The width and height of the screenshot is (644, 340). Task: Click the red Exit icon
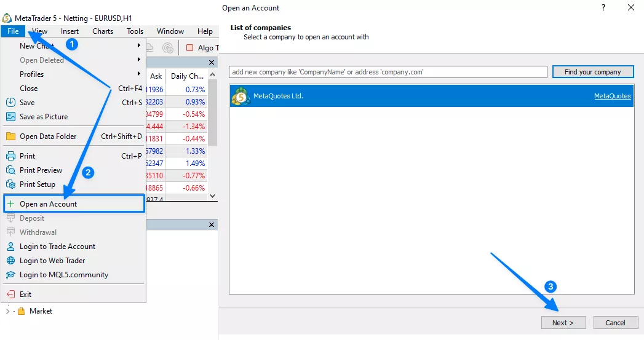click(x=10, y=295)
